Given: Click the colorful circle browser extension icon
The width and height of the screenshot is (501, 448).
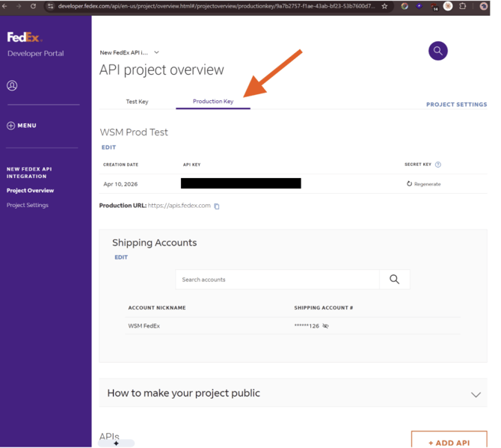Looking at the screenshot, I should pyautogui.click(x=405, y=6).
